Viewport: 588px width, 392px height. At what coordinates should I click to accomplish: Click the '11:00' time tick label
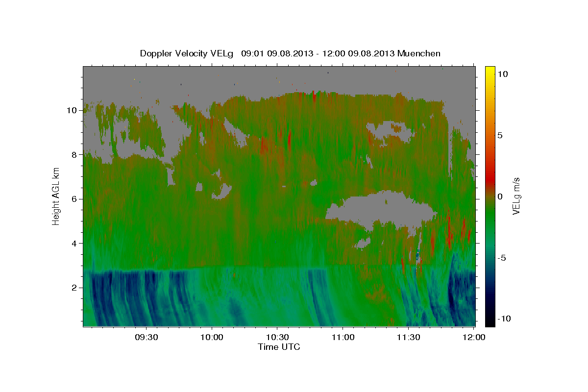tap(343, 337)
